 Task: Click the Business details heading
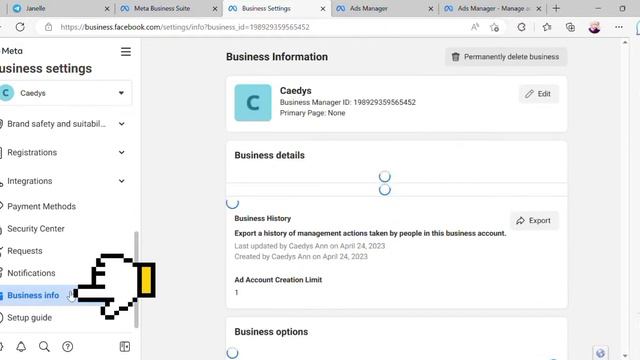pyautogui.click(x=269, y=156)
